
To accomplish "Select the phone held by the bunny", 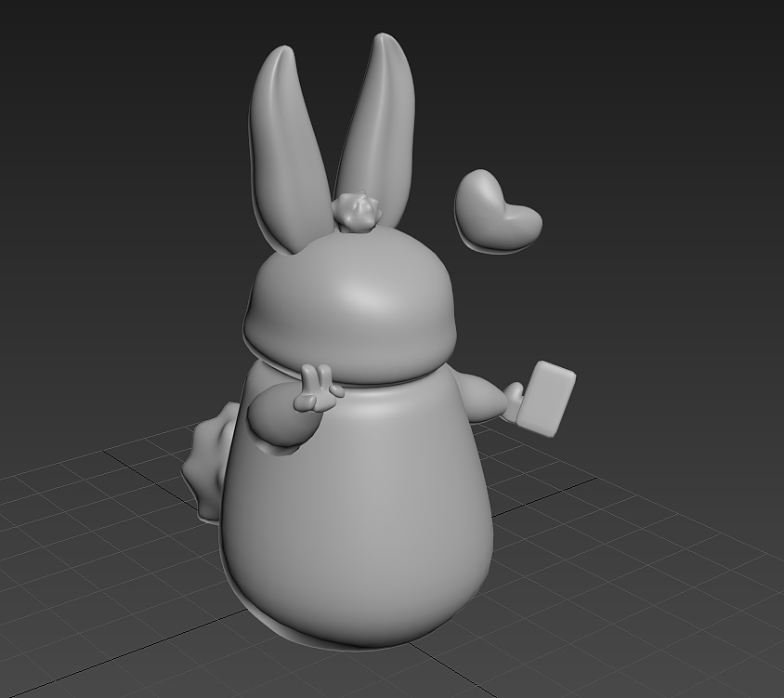I will tap(546, 399).
